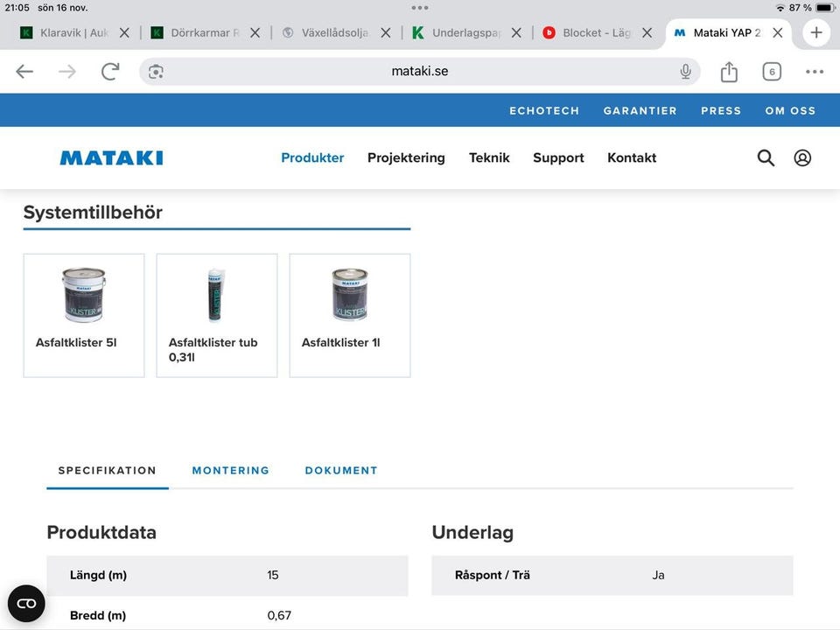The image size is (840, 630).
Task: Open the Asfaltklister 1l product card
Action: [350, 316]
